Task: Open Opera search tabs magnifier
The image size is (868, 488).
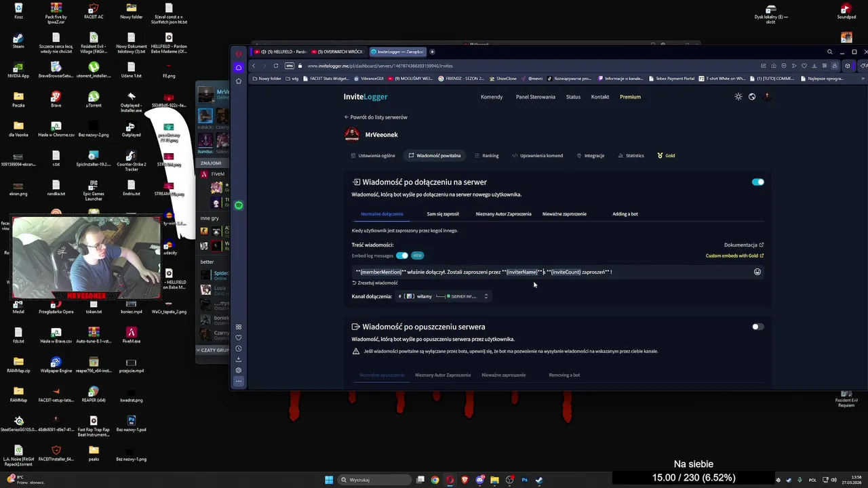Action: point(829,52)
